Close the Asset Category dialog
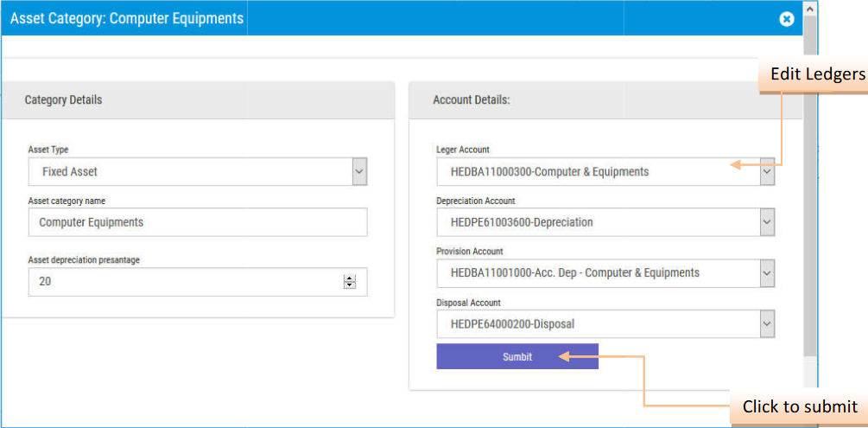This screenshot has height=428, width=868. coord(786,19)
